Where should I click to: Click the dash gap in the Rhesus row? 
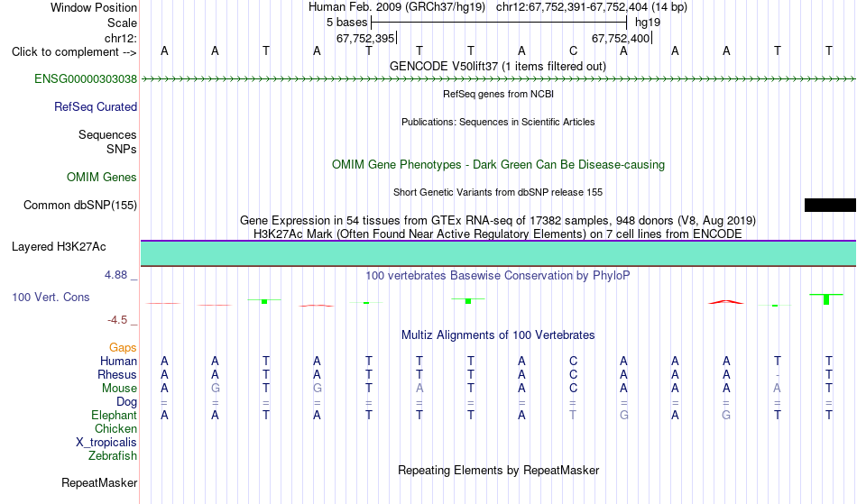tap(778, 375)
